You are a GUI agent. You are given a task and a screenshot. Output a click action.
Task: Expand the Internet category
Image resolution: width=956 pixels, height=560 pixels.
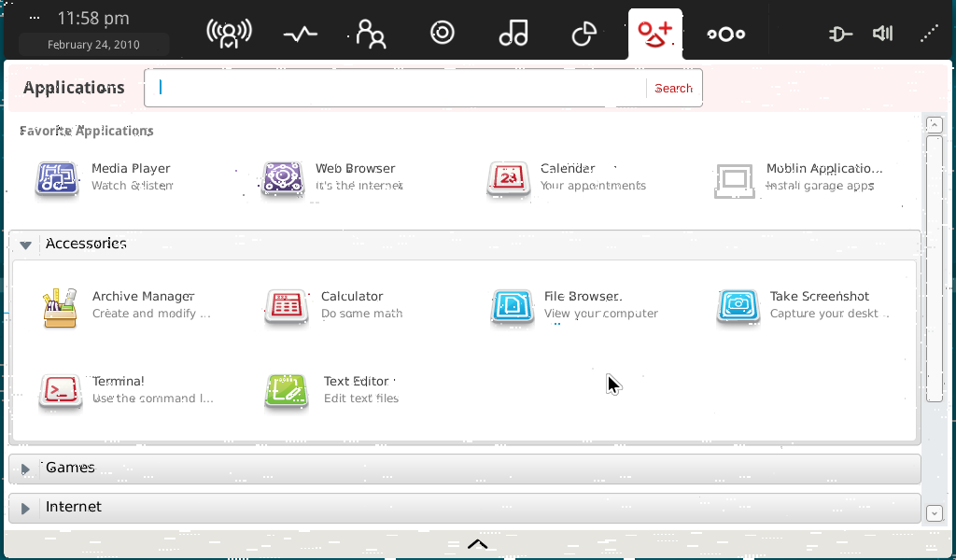coord(26,508)
